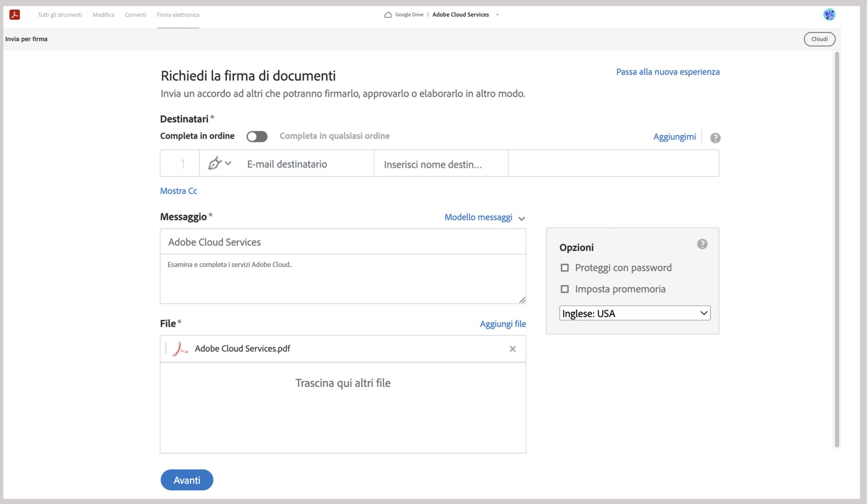Image resolution: width=868 pixels, height=504 pixels.
Task: Click the message textarea resize handle
Action: click(522, 300)
